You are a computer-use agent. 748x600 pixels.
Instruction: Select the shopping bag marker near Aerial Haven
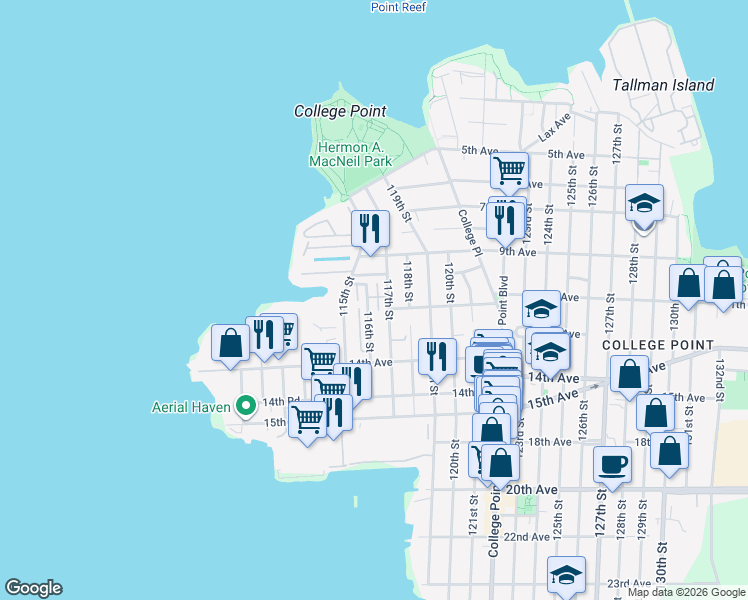230,343
